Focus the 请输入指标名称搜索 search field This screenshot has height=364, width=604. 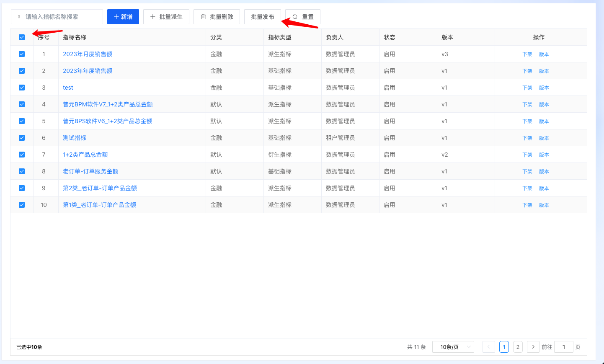click(61, 17)
